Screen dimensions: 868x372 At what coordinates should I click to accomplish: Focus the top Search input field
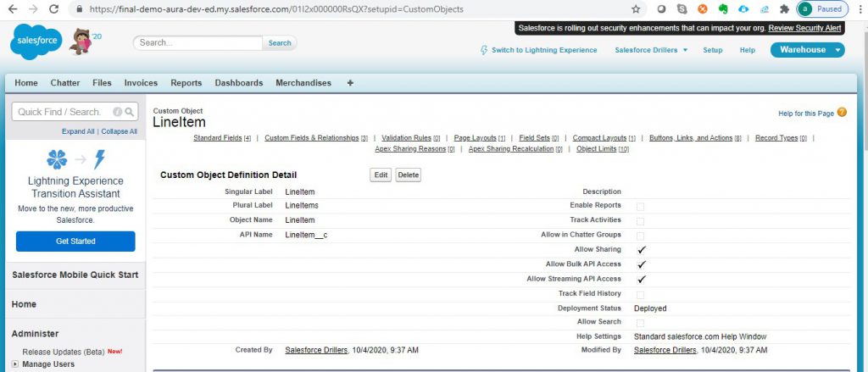pyautogui.click(x=198, y=42)
